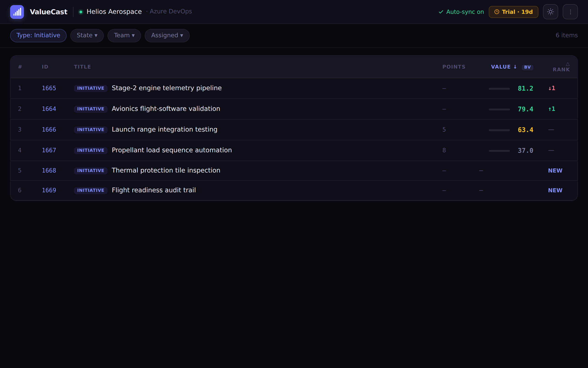This screenshot has width=588, height=368.
Task: Select Avionics flight-software validation title
Action: pos(166,109)
